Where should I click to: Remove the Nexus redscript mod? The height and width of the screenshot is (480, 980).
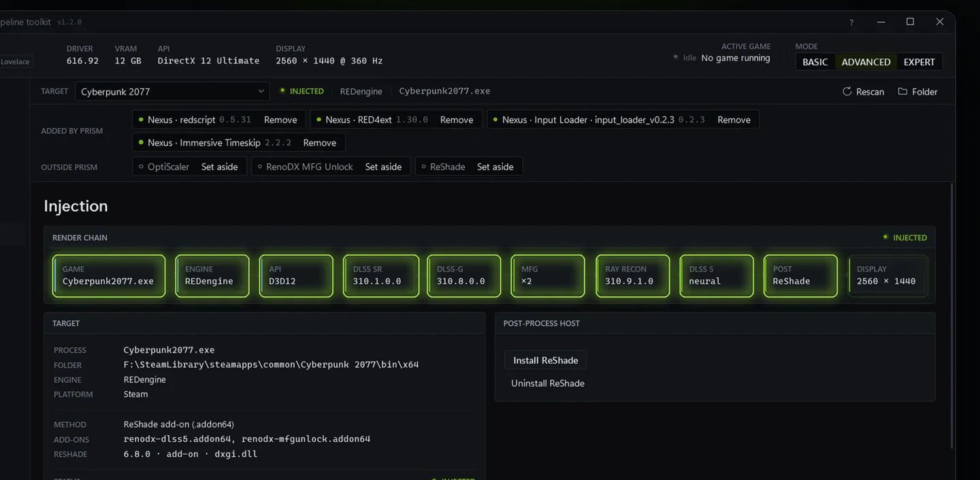click(x=280, y=120)
